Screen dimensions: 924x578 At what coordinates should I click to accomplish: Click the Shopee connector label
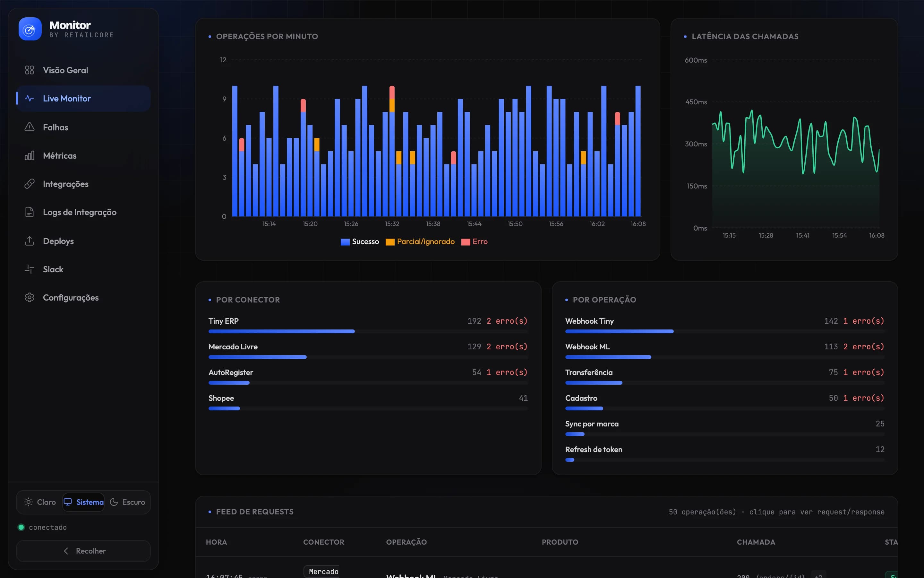pos(221,398)
